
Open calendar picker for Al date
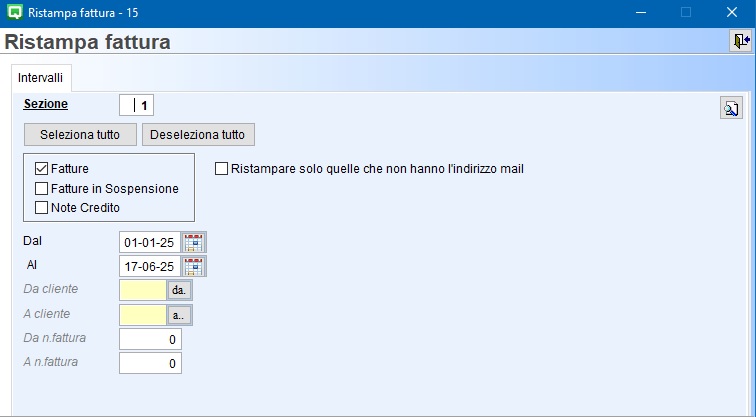[x=193, y=267]
